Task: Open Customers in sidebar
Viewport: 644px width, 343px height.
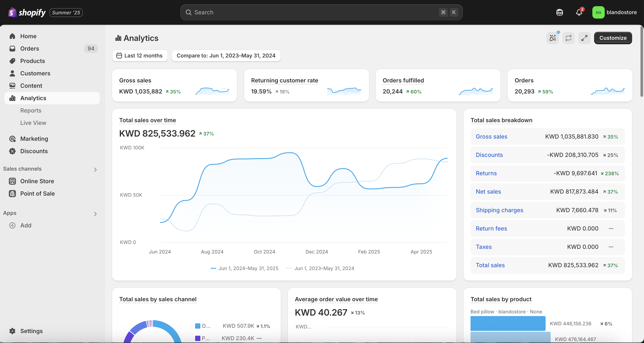Action: (52, 73)
